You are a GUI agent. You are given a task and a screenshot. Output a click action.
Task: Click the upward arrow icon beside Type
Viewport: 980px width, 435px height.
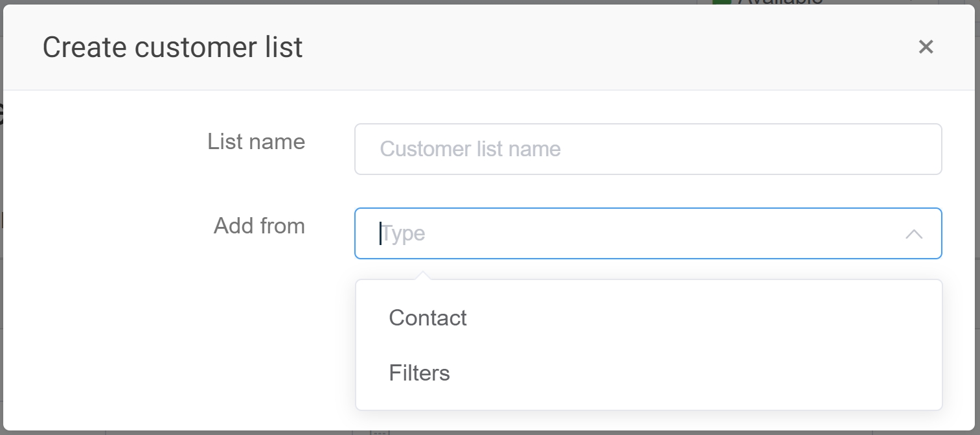(x=913, y=234)
